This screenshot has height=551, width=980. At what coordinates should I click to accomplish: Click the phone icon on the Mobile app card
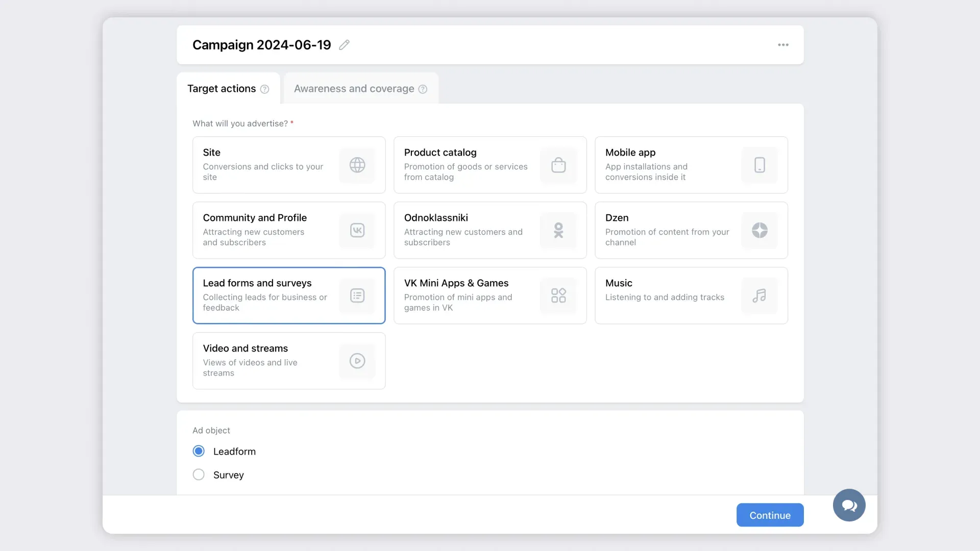[759, 165]
